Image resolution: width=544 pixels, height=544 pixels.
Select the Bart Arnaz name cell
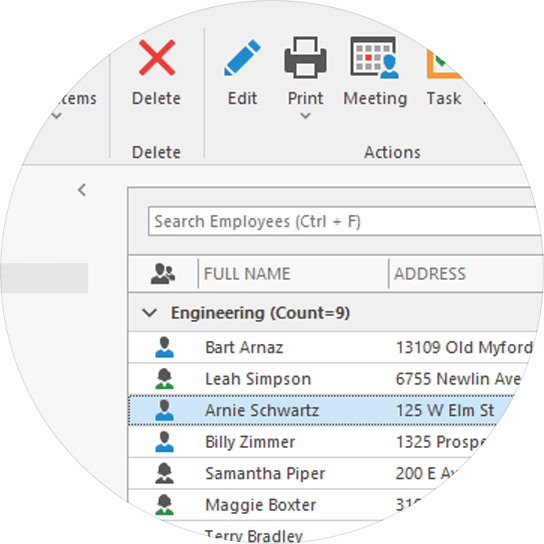click(x=244, y=348)
